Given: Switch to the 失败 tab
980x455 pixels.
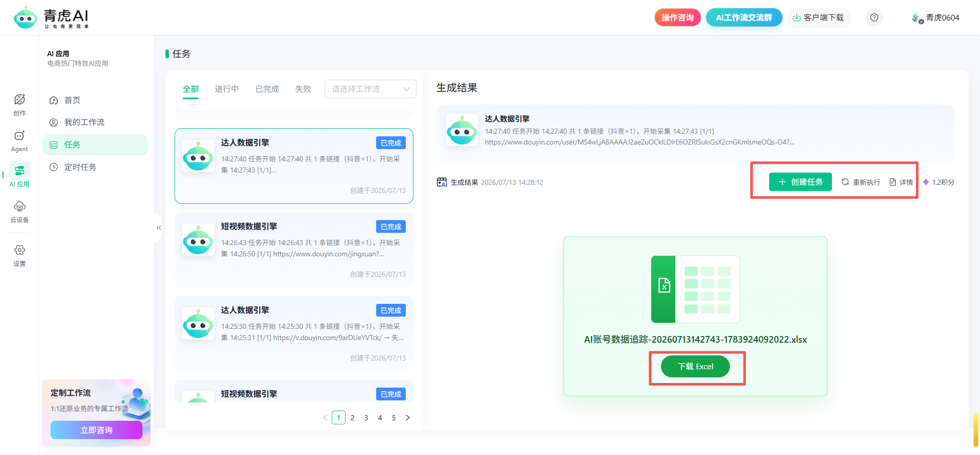Looking at the screenshot, I should coord(303,89).
